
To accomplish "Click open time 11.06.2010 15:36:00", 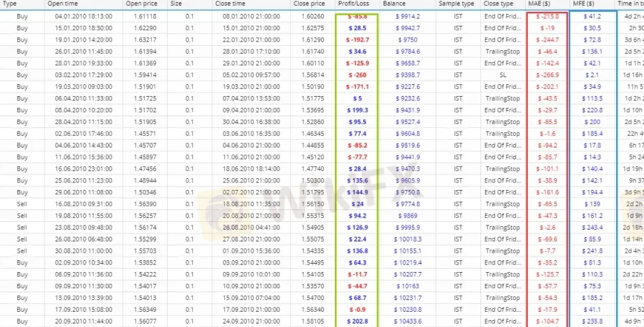I will point(84,157).
